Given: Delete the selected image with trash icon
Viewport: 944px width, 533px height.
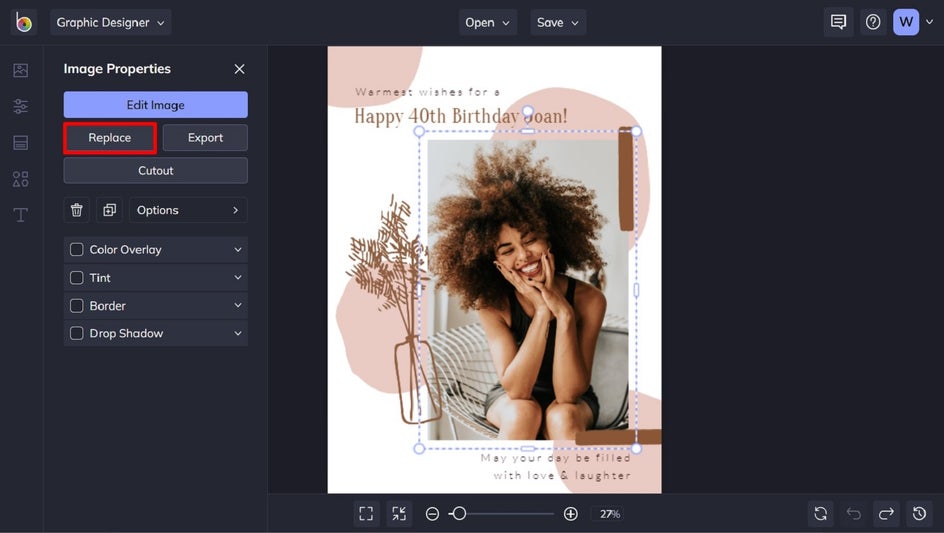Looking at the screenshot, I should click(77, 210).
